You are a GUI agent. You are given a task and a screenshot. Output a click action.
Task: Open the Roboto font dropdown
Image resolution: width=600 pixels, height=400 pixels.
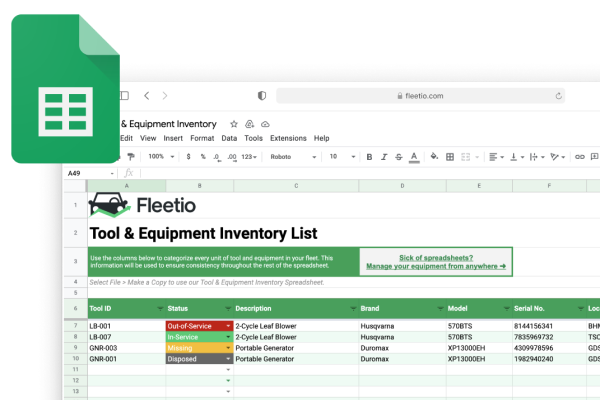[293, 157]
